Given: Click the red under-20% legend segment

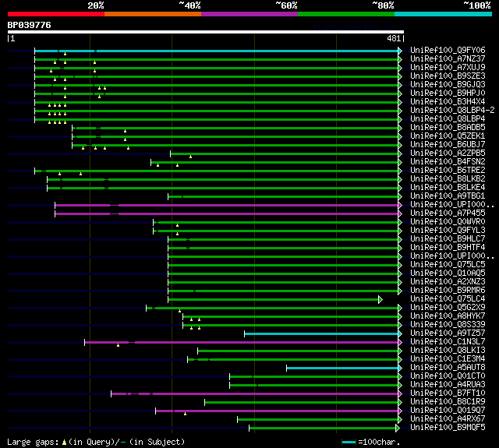Looking at the screenshot, I should (x=56, y=14).
